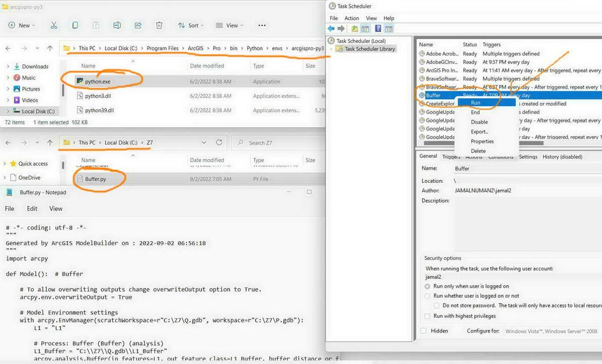The width and height of the screenshot is (602, 364).
Task: Select the Music folder in Explorer sidebar
Action: (28, 78)
